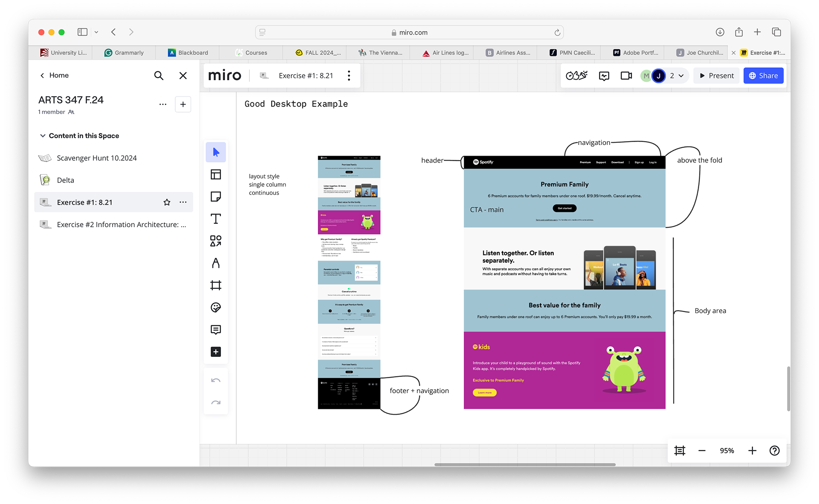Click the blue Share button
The height and width of the screenshot is (504, 819).
(x=764, y=75)
